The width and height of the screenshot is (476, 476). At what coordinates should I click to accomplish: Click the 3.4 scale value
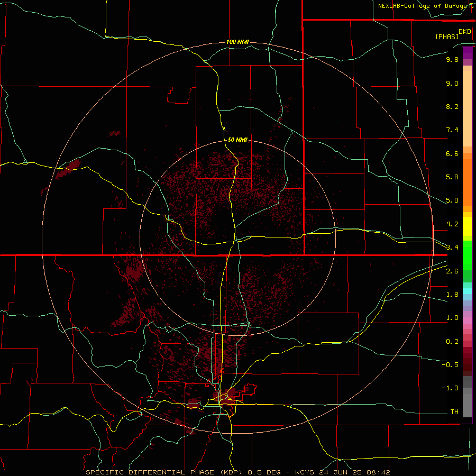coord(452,248)
